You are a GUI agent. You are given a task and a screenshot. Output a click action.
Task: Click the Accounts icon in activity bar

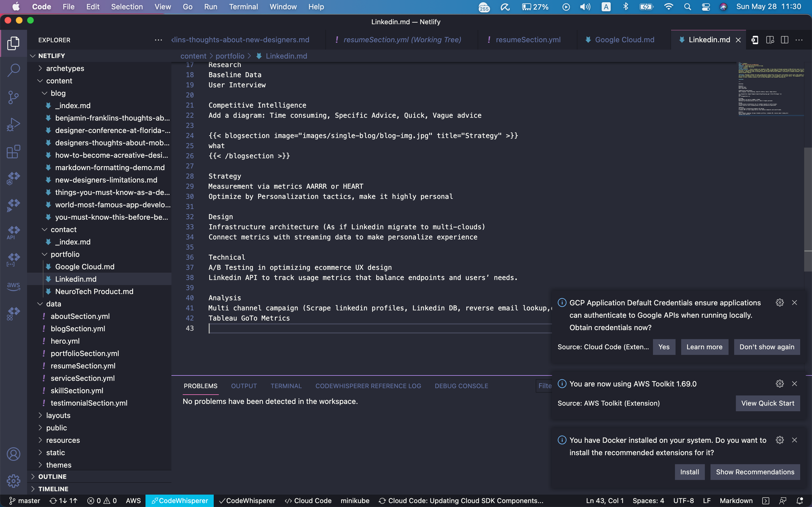14,454
